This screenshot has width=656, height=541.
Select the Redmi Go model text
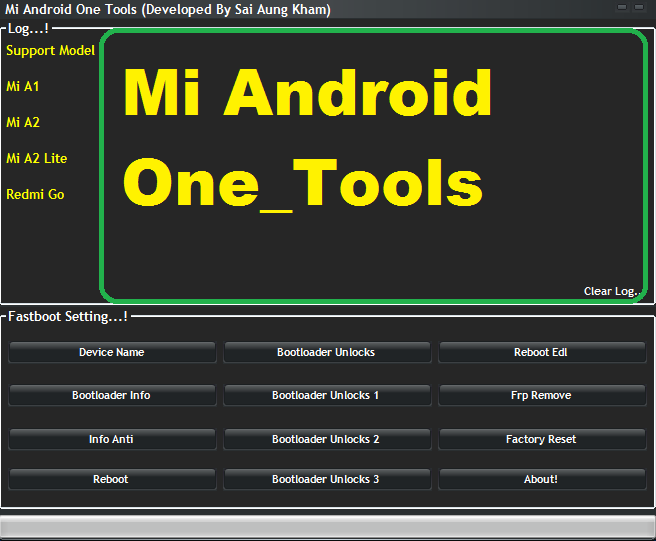(x=35, y=195)
